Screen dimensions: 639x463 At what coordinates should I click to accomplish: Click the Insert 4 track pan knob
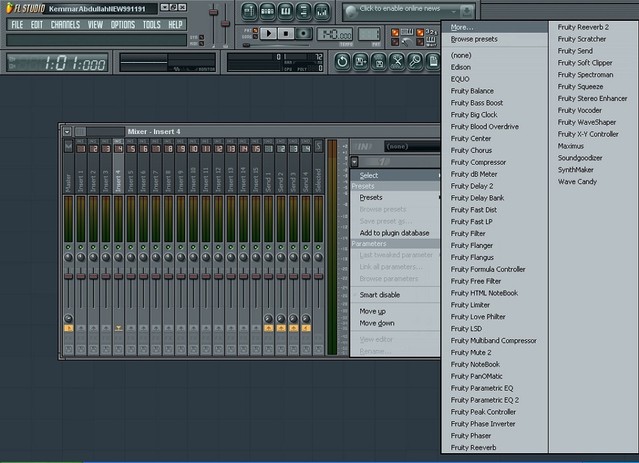118,257
